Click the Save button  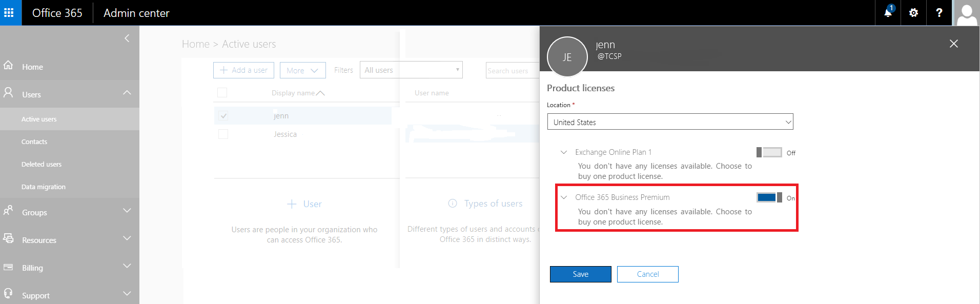pos(580,274)
